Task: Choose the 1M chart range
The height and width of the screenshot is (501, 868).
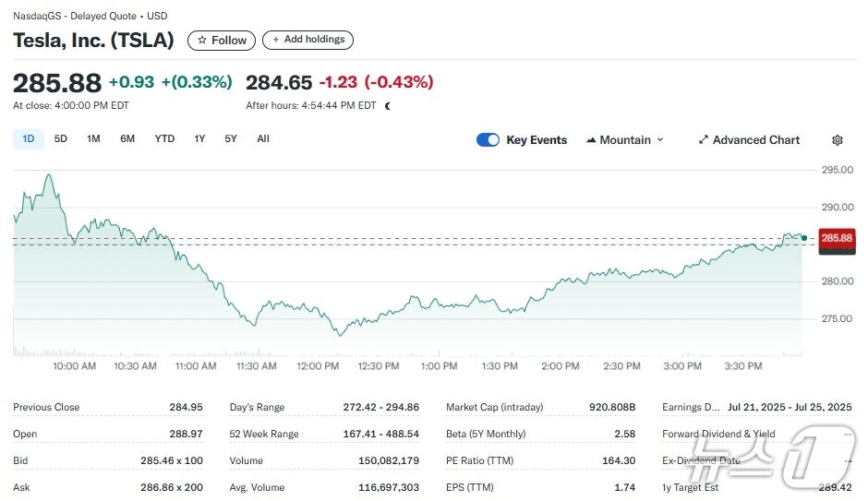Action: [93, 139]
